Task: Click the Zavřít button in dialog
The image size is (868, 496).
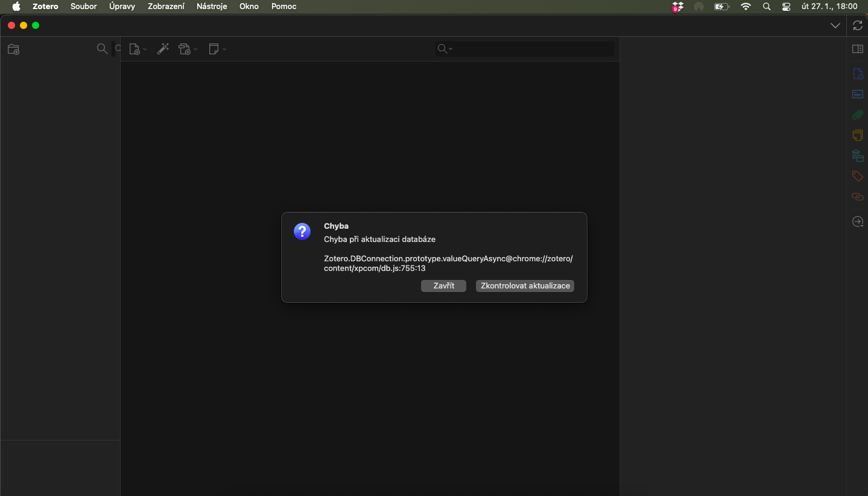Action: click(x=443, y=286)
